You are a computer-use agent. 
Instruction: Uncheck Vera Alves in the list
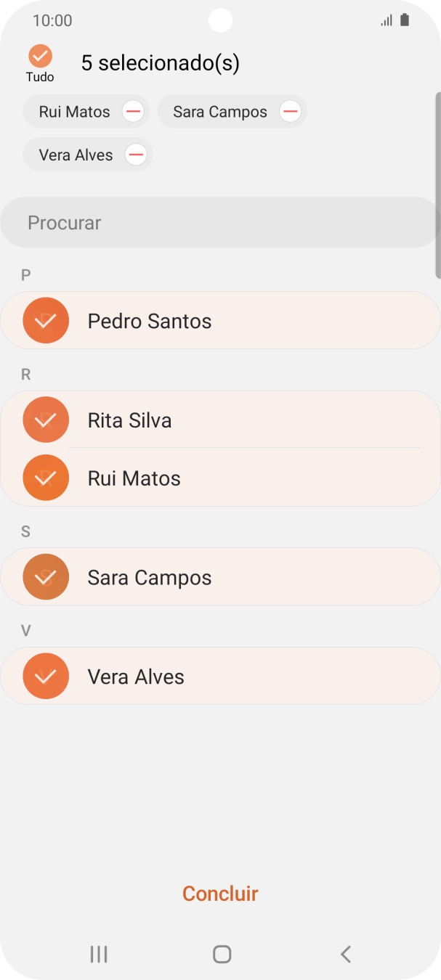coord(45,676)
